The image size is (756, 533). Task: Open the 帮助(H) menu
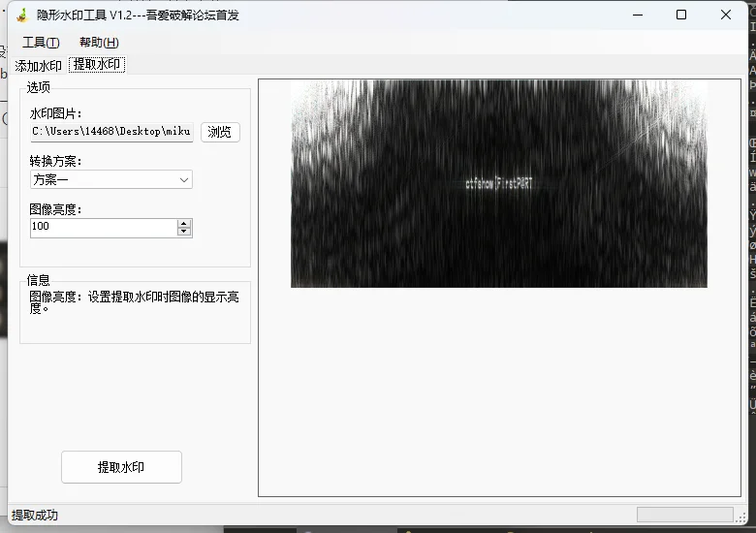pos(99,43)
